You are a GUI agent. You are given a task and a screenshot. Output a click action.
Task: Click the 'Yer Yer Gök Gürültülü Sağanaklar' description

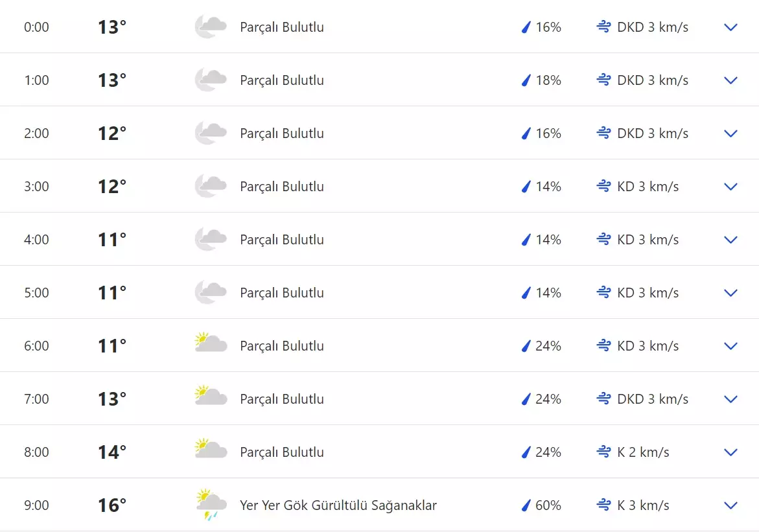point(338,505)
